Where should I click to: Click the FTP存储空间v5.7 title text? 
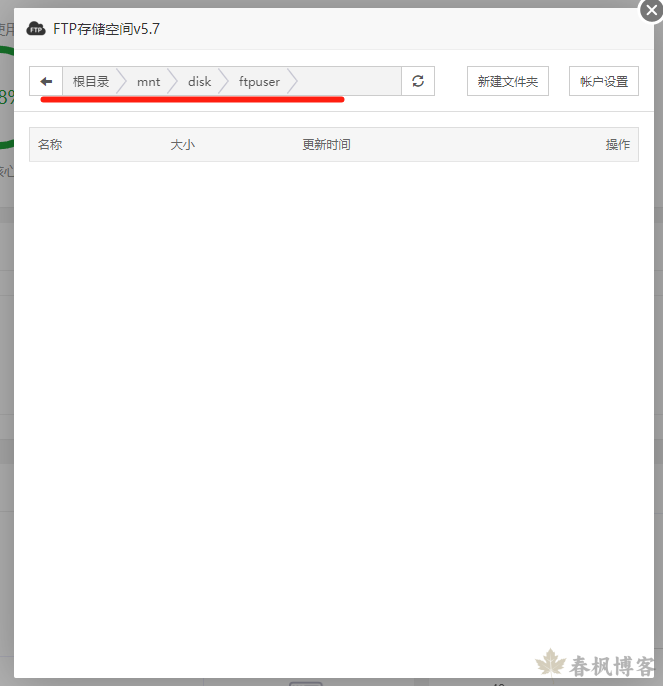(106, 29)
